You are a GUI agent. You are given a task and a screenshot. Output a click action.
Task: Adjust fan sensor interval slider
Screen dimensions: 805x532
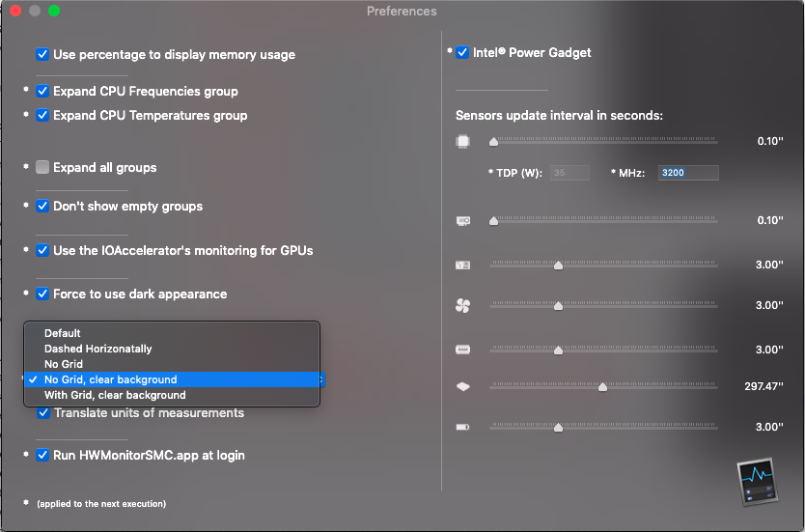[558, 305]
